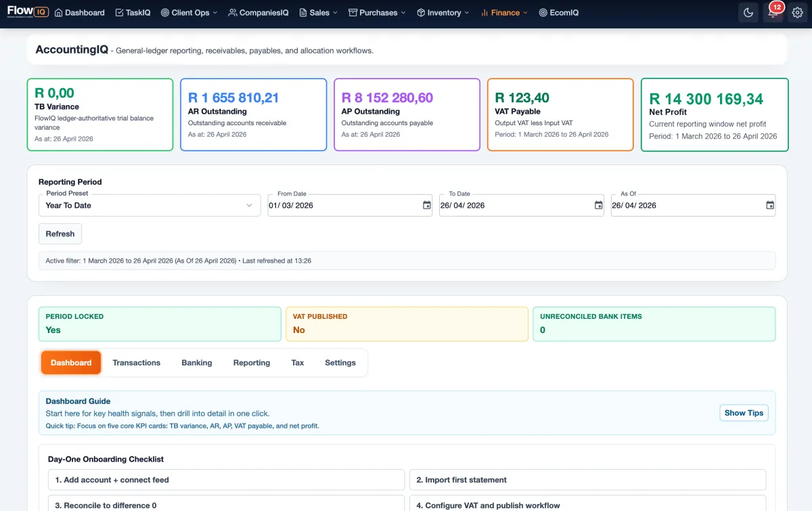Open the Net Profit KPI card
The height and width of the screenshot is (511, 812).
pyautogui.click(x=715, y=114)
